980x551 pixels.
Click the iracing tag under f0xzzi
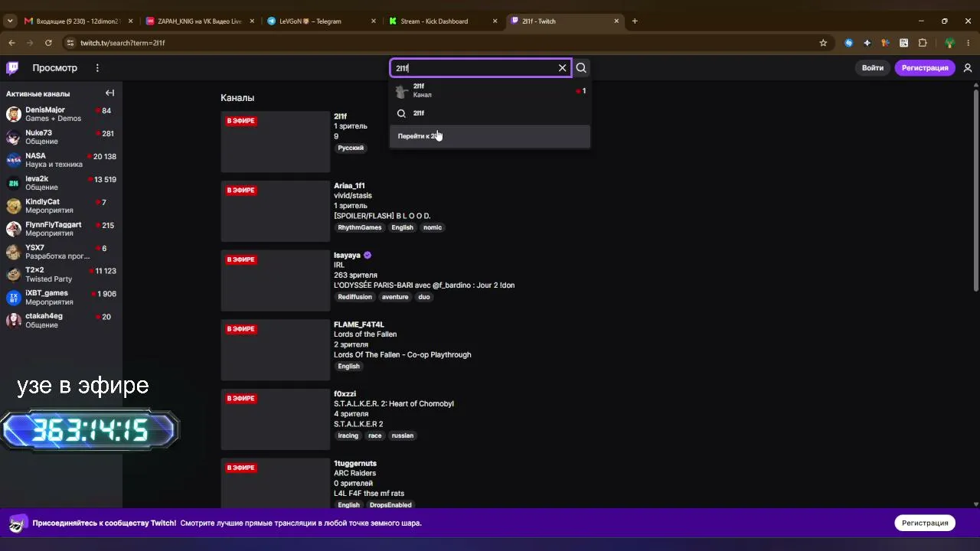348,435
